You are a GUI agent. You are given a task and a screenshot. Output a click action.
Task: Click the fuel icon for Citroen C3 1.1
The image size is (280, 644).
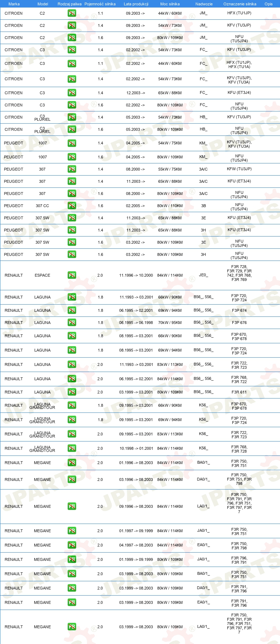pyautogui.click(x=72, y=63)
